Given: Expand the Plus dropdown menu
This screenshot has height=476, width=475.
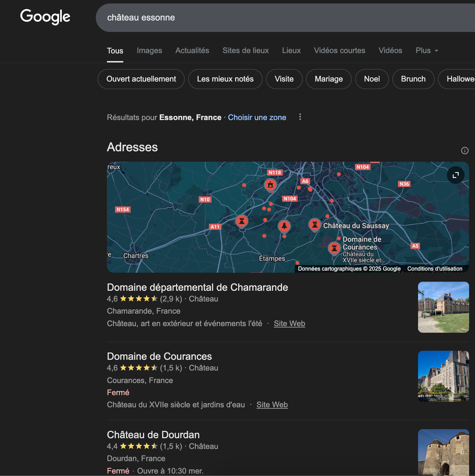Looking at the screenshot, I should (x=427, y=51).
